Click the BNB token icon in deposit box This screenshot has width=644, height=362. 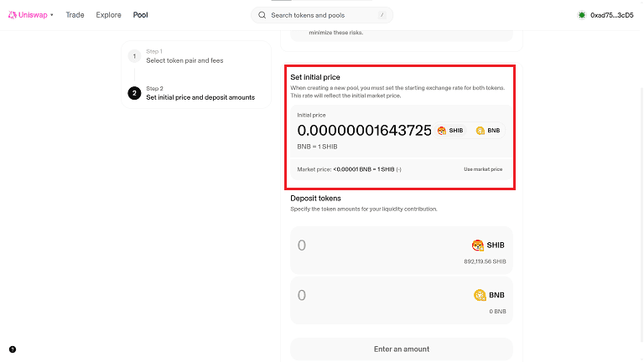pyautogui.click(x=480, y=295)
